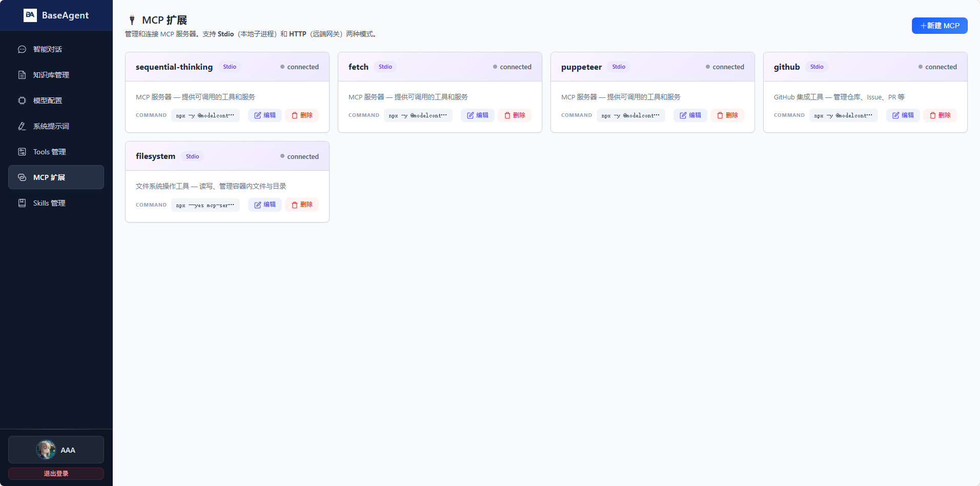Delete the github MCP server

940,115
